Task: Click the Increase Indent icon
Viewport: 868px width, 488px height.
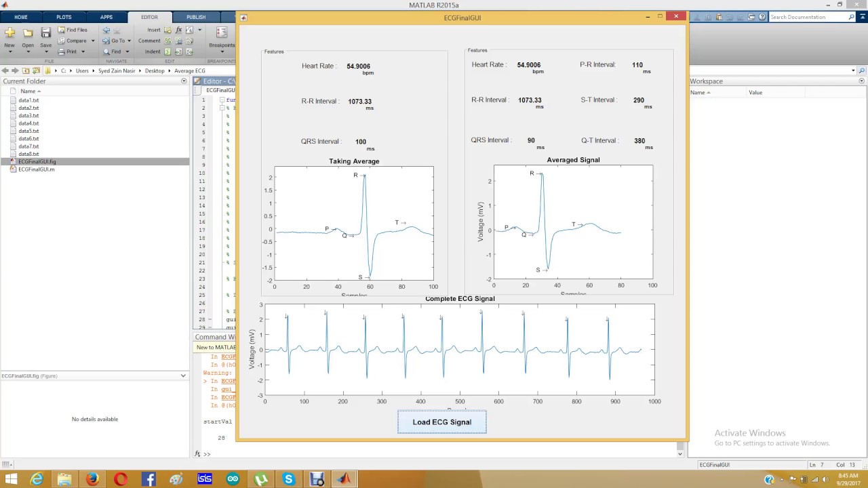Action: click(178, 52)
